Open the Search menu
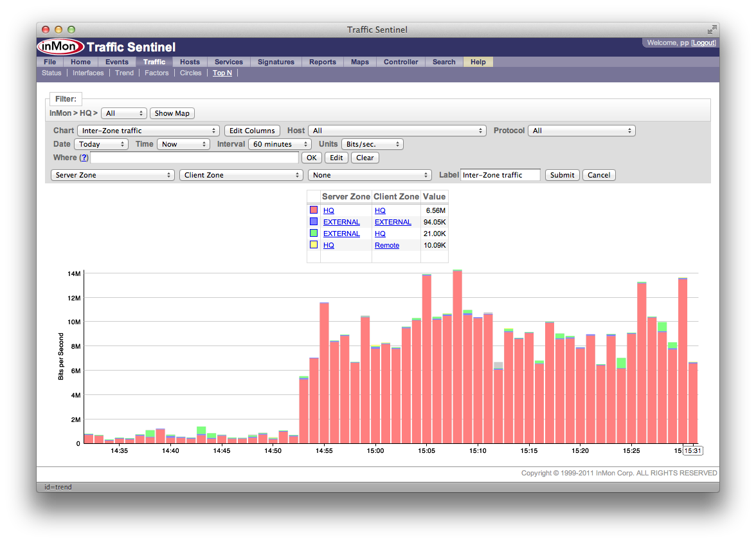 click(444, 62)
